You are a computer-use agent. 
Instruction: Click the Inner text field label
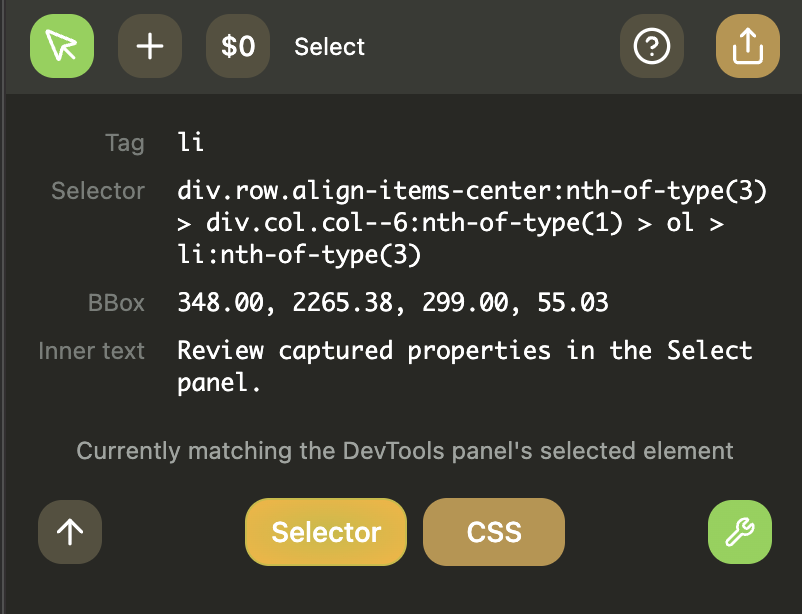(91, 351)
